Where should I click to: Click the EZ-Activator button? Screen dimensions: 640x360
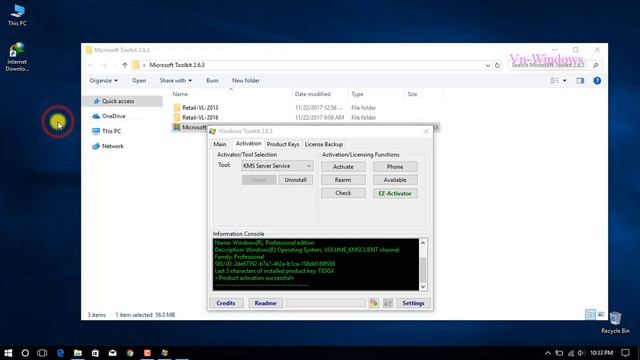coord(395,193)
